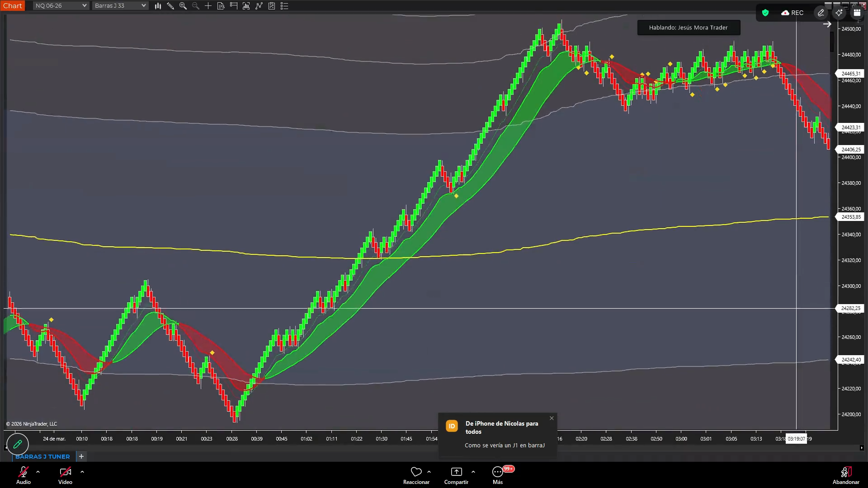Click the 24406,25 price marker
868x488 pixels.
[850, 150]
